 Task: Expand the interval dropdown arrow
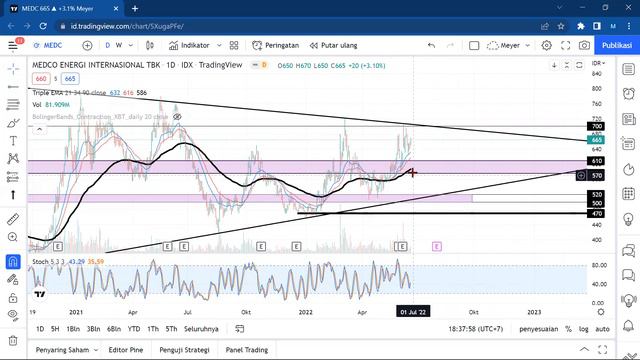[x=131, y=45]
